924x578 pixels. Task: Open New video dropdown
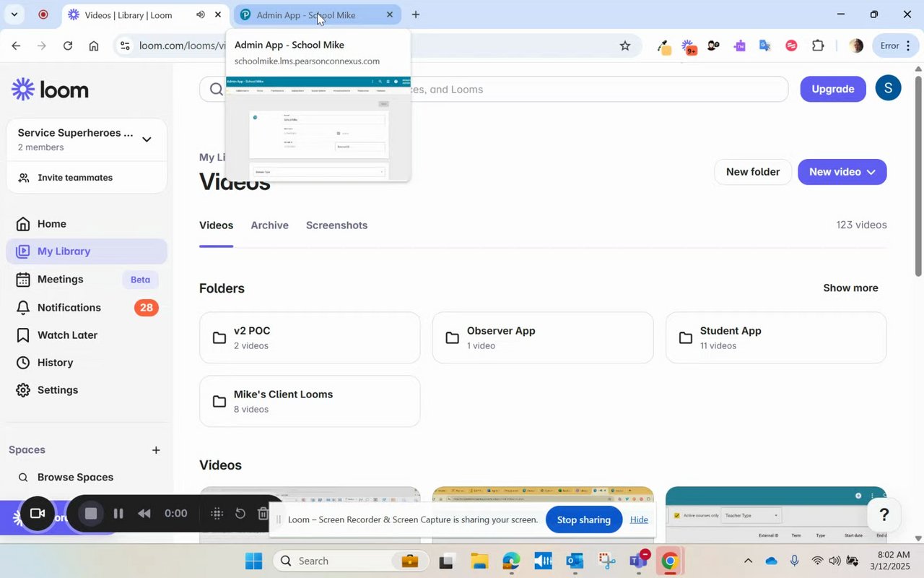tap(842, 172)
